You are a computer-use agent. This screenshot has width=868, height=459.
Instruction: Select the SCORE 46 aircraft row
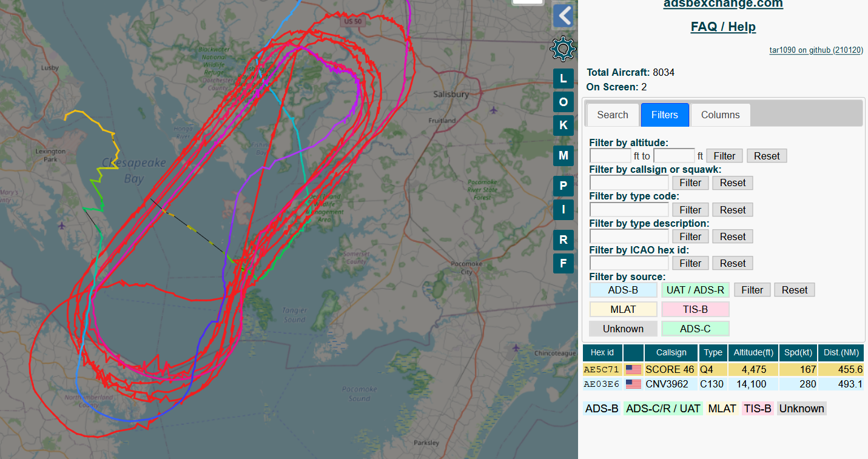pos(723,369)
